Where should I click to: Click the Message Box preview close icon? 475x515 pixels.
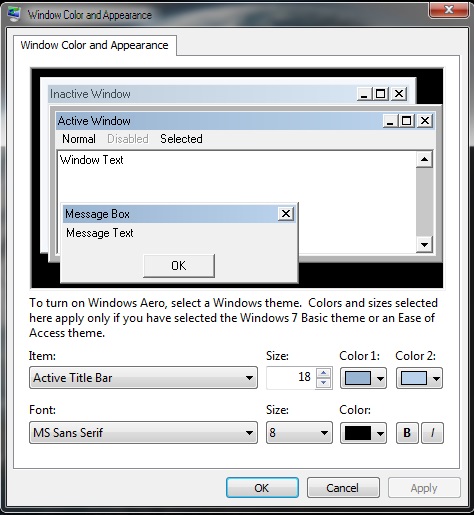coord(286,214)
